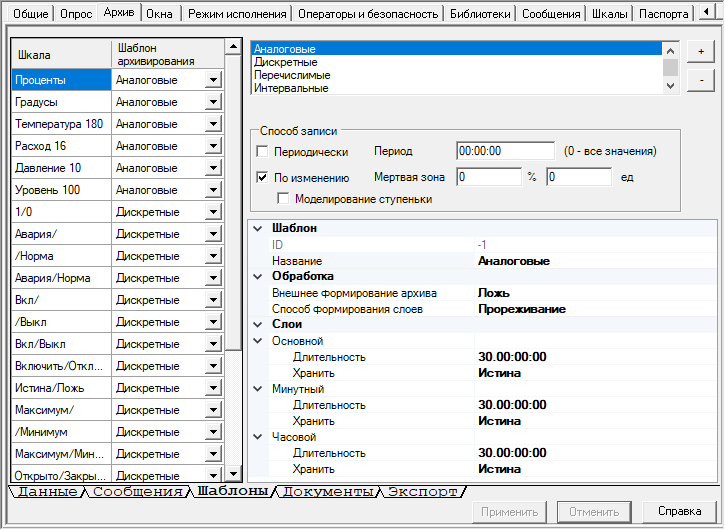Select the Максимум/ scale row
725x530 pixels.
tap(61, 410)
